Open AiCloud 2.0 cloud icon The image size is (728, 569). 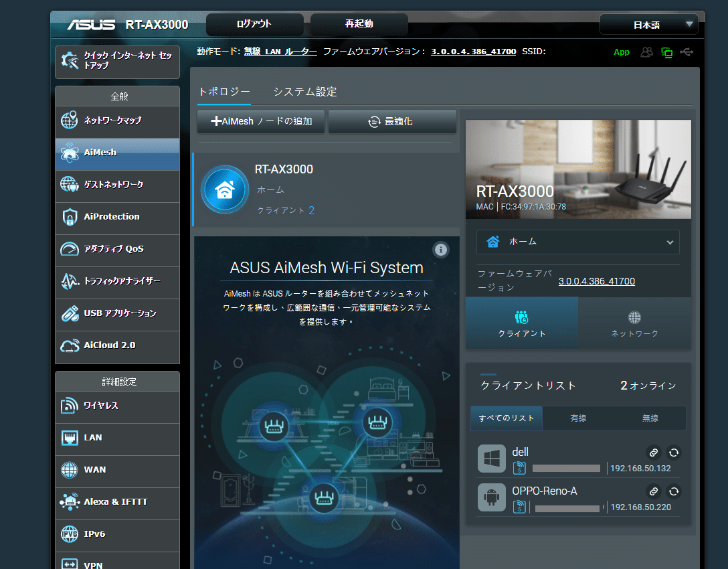(x=70, y=345)
